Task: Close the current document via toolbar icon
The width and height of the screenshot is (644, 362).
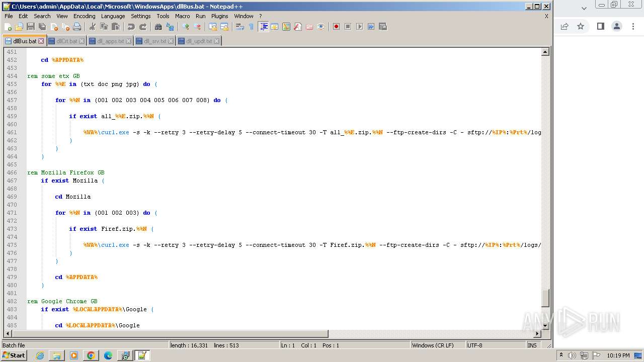Action: 54,27
